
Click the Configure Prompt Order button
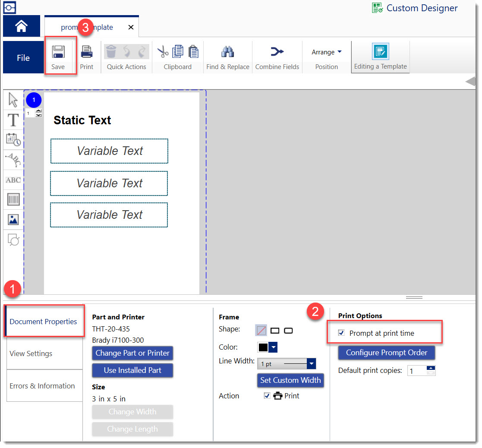click(x=386, y=353)
